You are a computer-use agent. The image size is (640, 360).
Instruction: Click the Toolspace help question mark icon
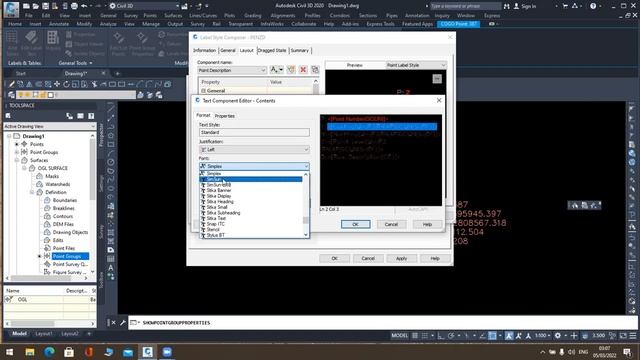coord(91,116)
